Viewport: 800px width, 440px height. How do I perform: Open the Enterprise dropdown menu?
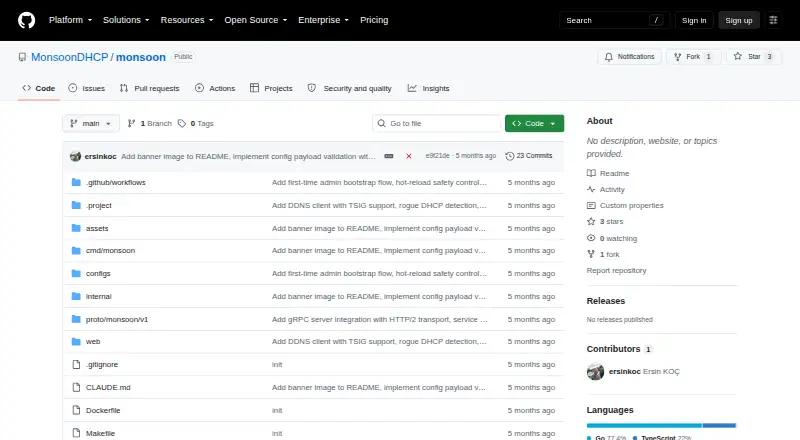(x=323, y=20)
